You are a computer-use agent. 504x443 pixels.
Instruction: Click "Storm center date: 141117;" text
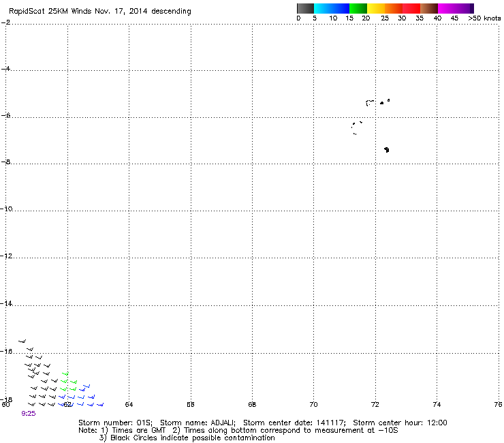[x=294, y=423]
